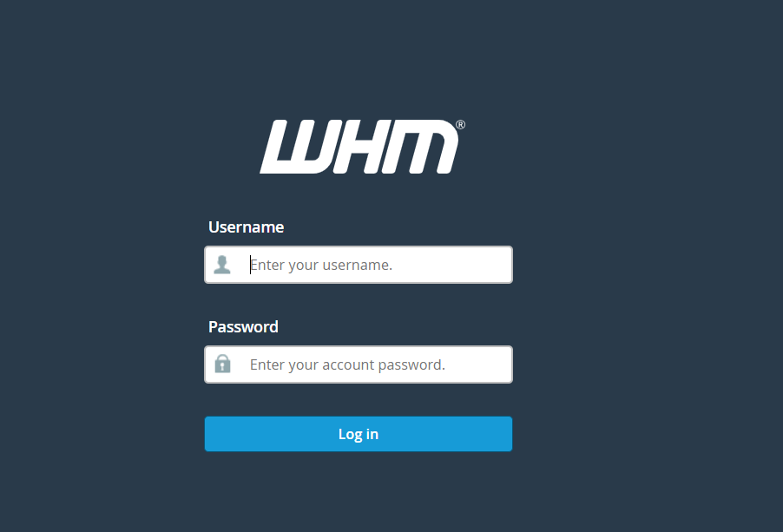Click the "Enter your account password." placeholder text
Screen dimensions: 783x532
coord(347,365)
